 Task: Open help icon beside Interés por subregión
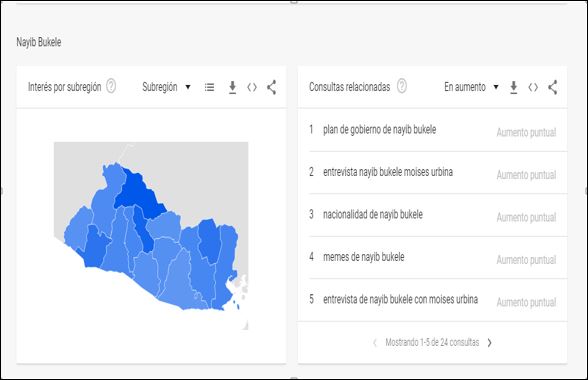click(x=111, y=86)
